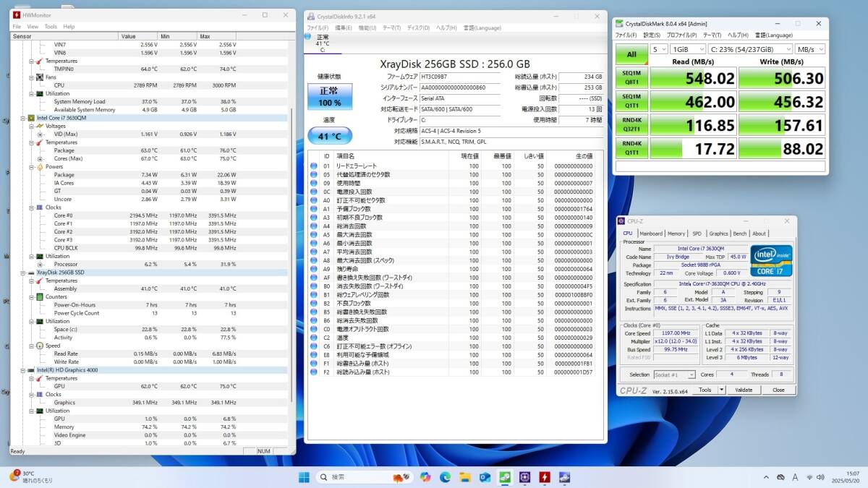This screenshot has height=488, width=868.
Task: Collapse the Intel(R) HD Graphics 4000 node
Action: coord(23,370)
